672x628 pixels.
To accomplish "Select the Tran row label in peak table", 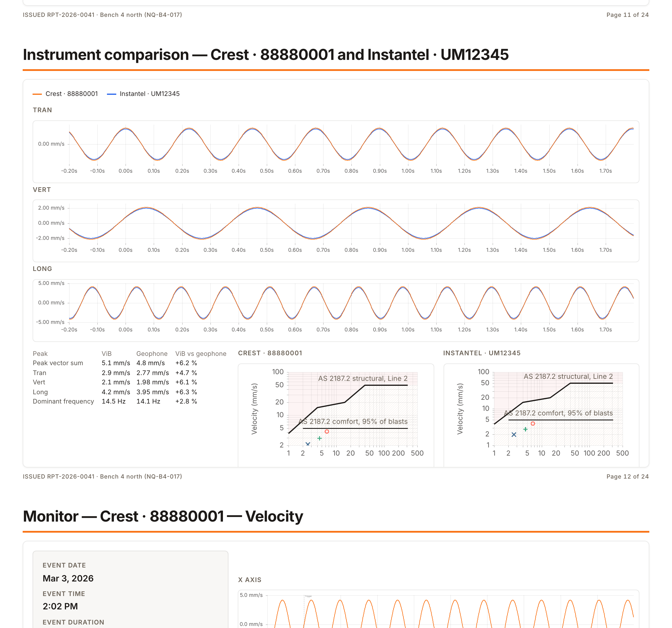I will pos(40,373).
